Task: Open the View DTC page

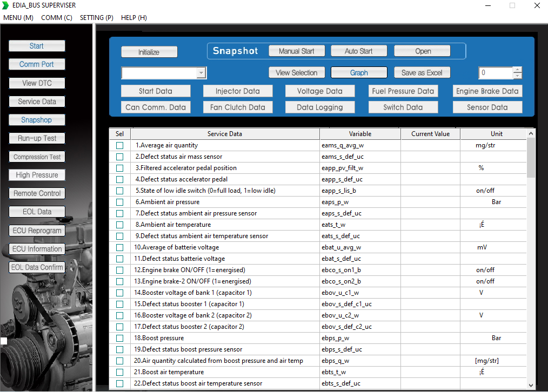Action: point(37,83)
